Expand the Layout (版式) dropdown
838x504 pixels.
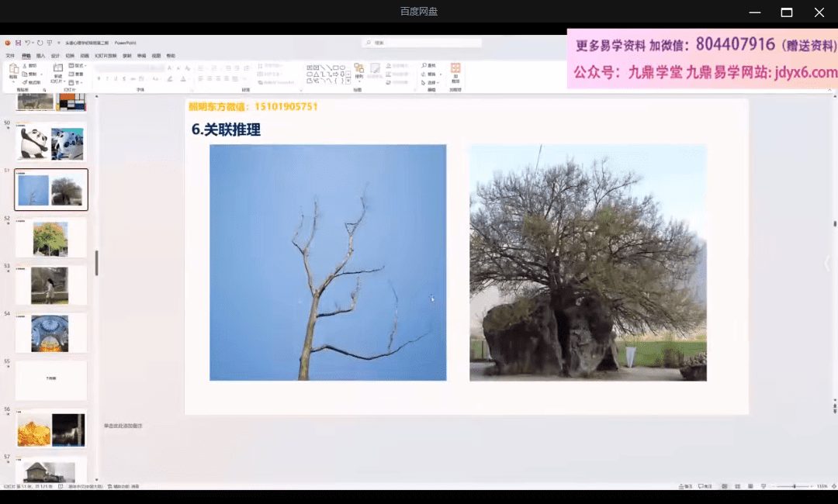click(77, 66)
